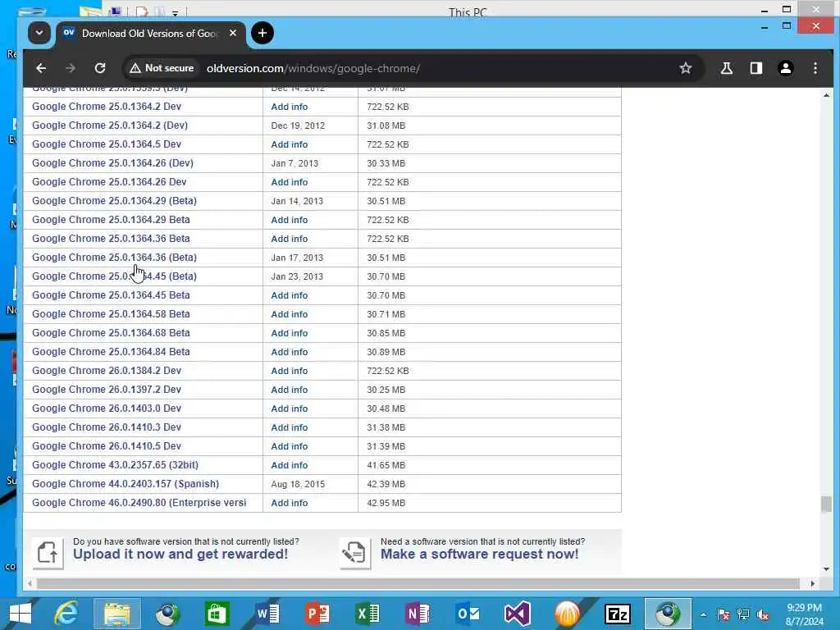Launch Internet Explorer from the taskbar
The width and height of the screenshot is (840, 630).
(x=66, y=614)
